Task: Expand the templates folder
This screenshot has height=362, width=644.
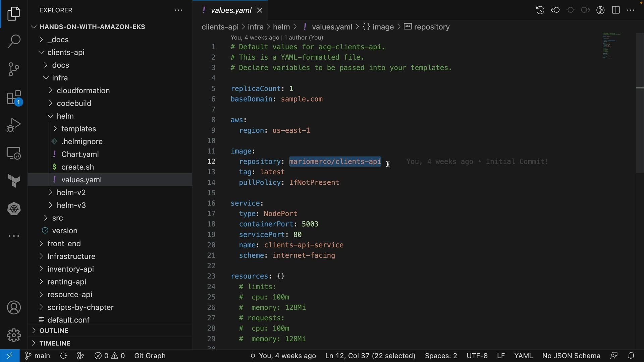Action: coord(78,129)
